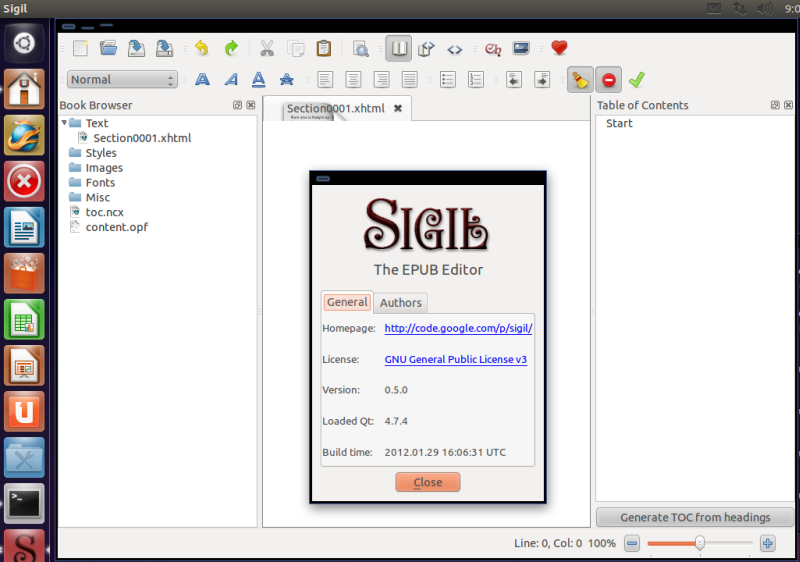
Task: Justify the text alignment
Action: point(409,80)
